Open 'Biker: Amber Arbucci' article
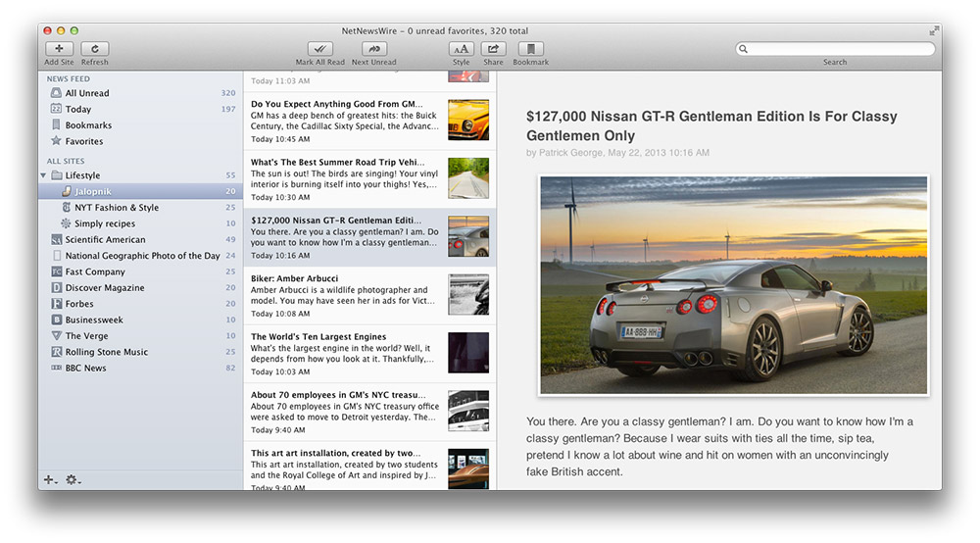This screenshot has width=980, height=543. 370,296
